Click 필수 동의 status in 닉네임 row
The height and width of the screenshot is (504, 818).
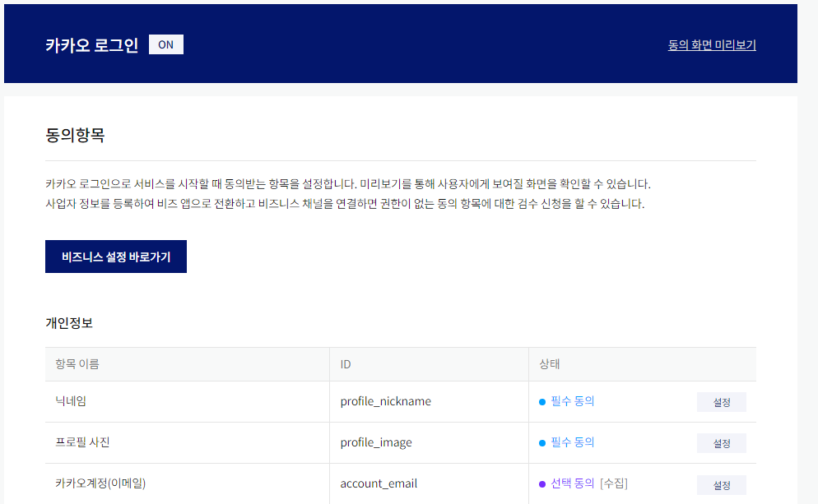pos(572,400)
